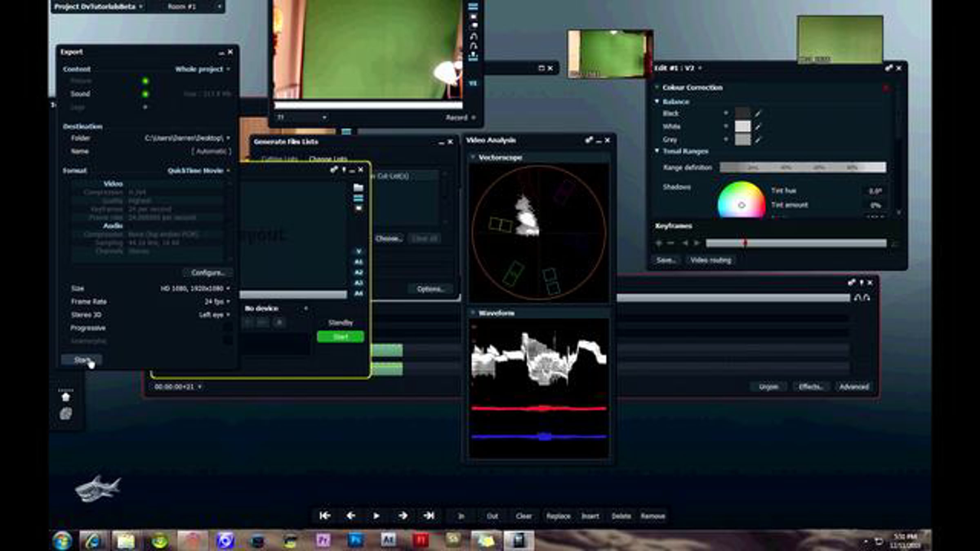Image resolution: width=980 pixels, height=551 pixels.
Task: Click the Lightworks shark logo
Action: (x=98, y=489)
